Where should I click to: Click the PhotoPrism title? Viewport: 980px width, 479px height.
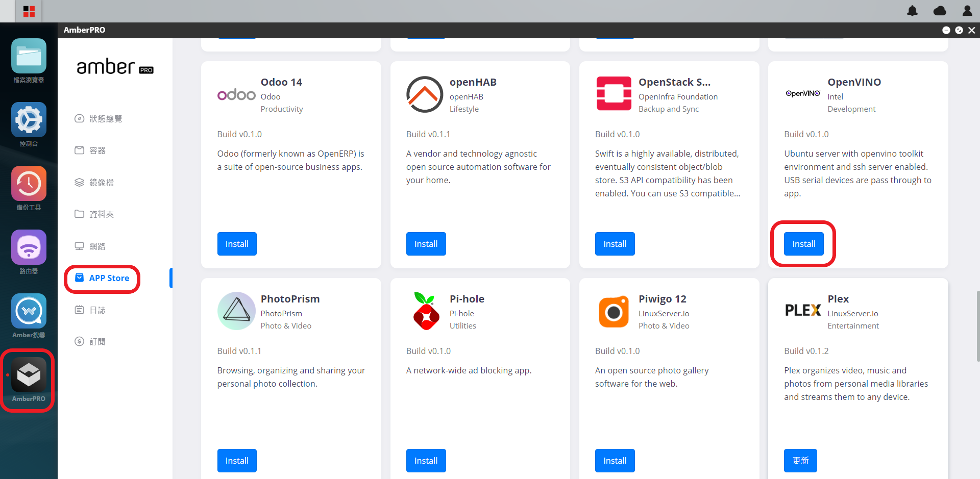[290, 299]
